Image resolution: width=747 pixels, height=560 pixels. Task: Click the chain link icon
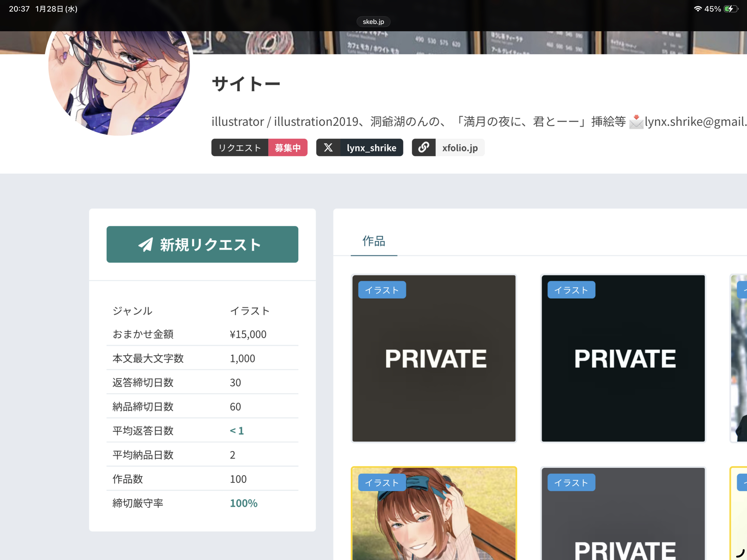point(424,148)
